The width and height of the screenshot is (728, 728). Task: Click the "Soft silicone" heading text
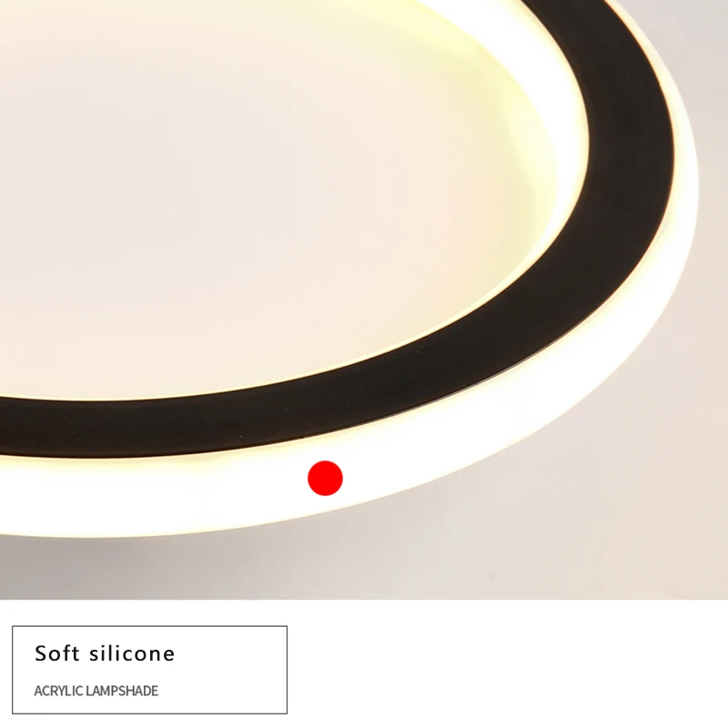[105, 653]
